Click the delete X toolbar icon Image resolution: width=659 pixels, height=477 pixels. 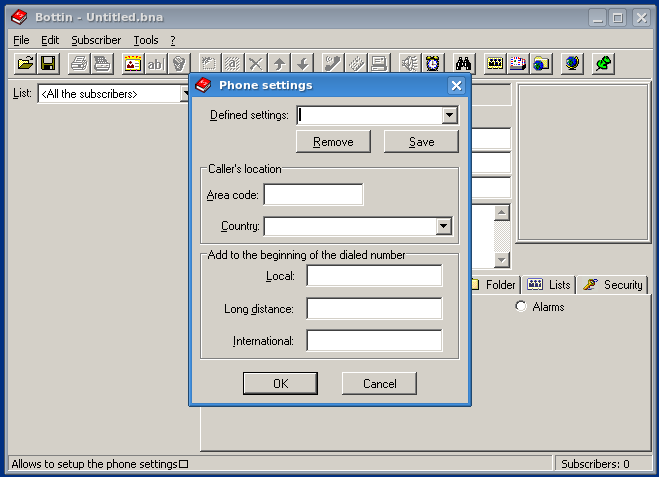click(x=256, y=64)
